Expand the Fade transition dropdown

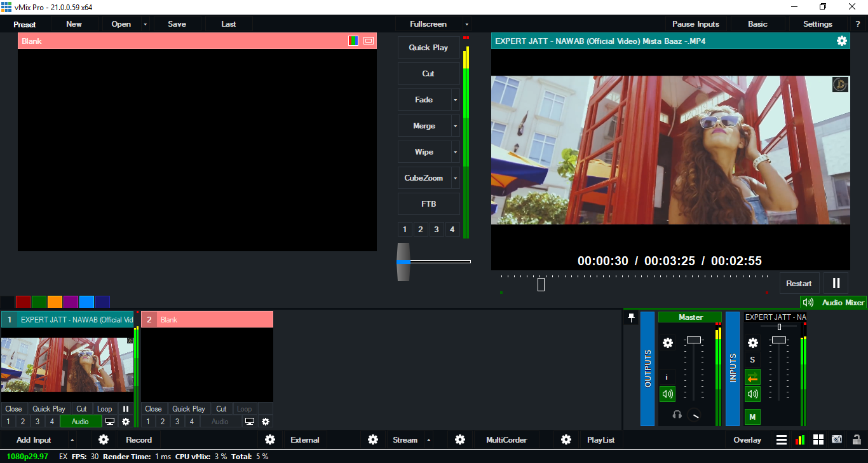455,99
